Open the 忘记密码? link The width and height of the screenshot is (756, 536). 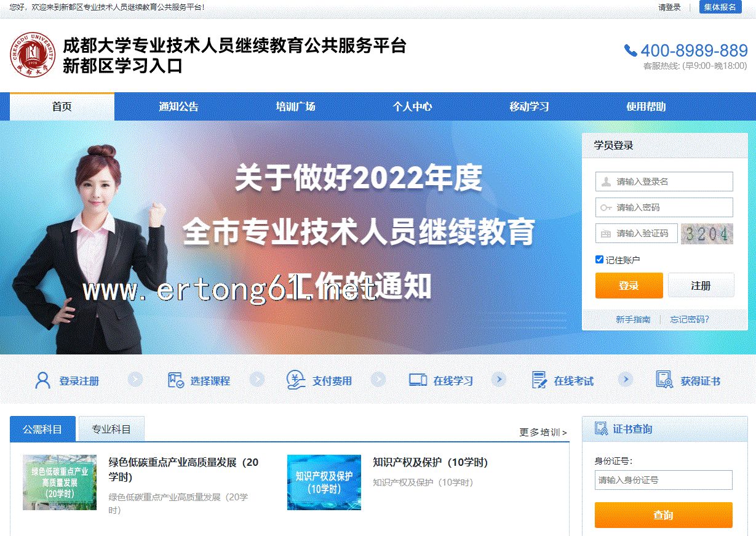(x=690, y=319)
